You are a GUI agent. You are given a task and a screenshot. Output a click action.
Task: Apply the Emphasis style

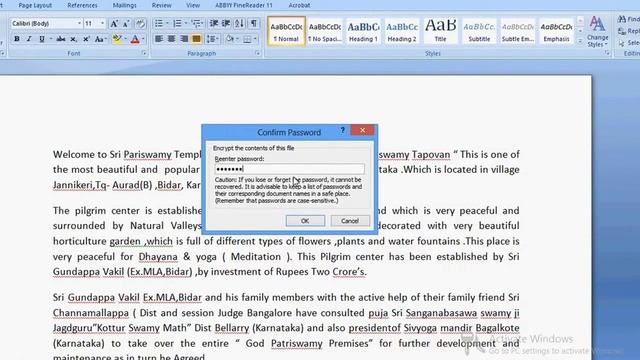(556, 31)
